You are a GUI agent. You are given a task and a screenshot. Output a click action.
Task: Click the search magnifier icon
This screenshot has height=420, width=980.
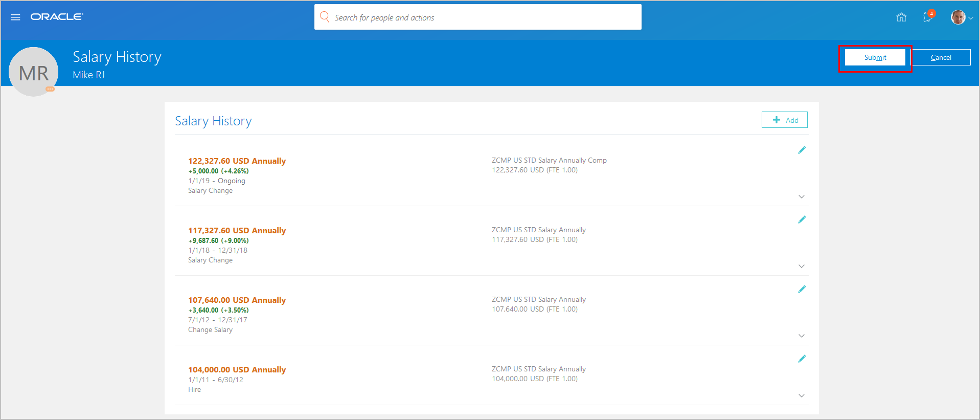324,17
